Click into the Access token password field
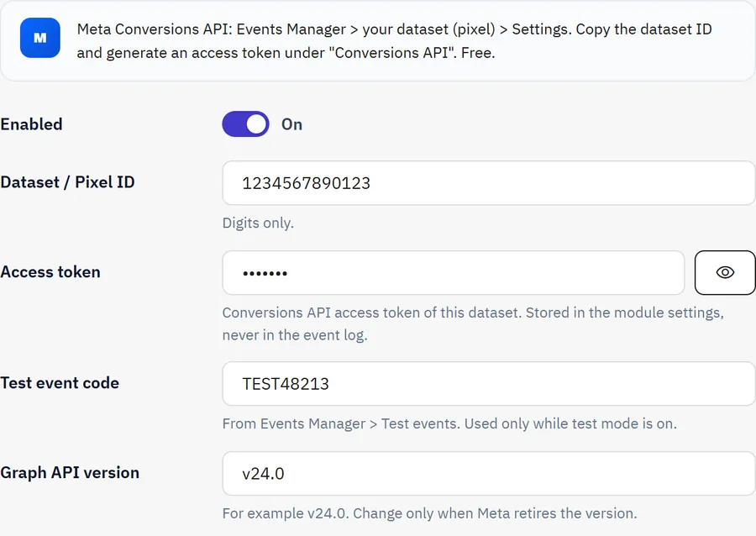 454,273
